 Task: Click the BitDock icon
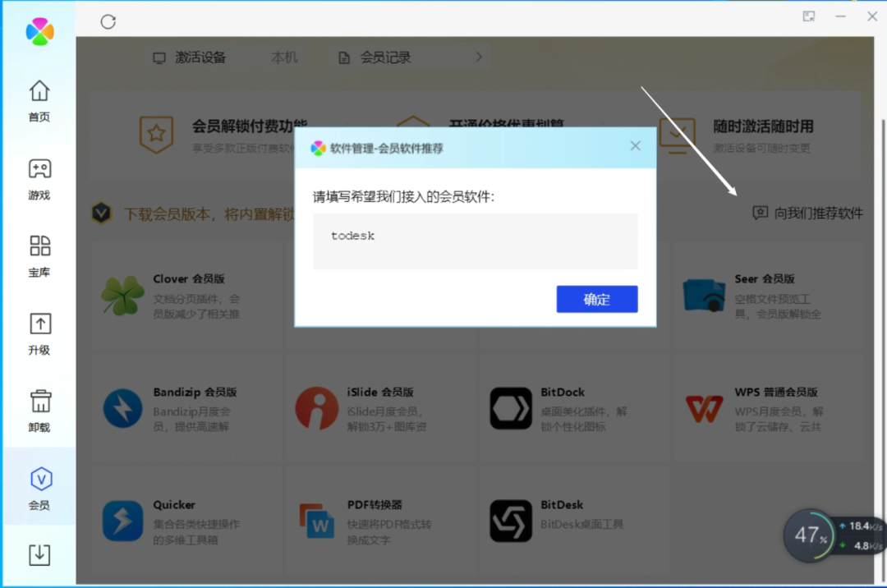pos(511,408)
